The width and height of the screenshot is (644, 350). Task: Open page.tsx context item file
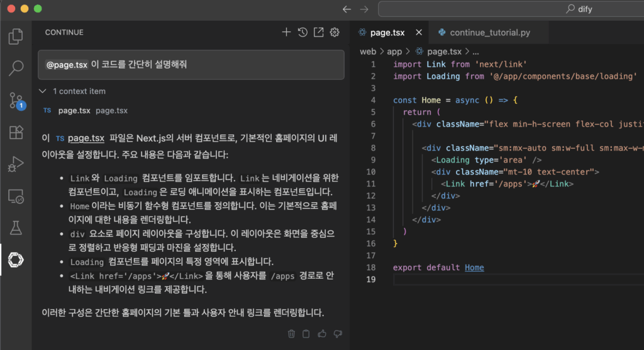pyautogui.click(x=86, y=111)
